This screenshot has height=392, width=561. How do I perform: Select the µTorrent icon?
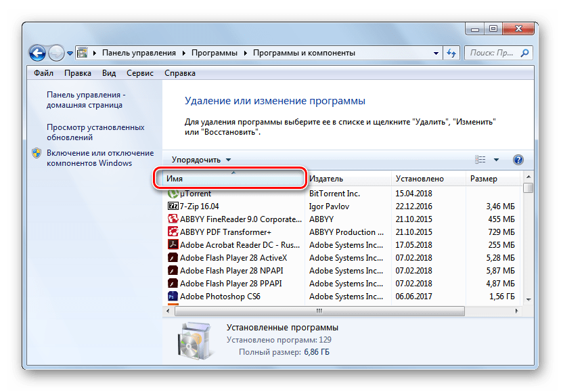[x=173, y=194]
